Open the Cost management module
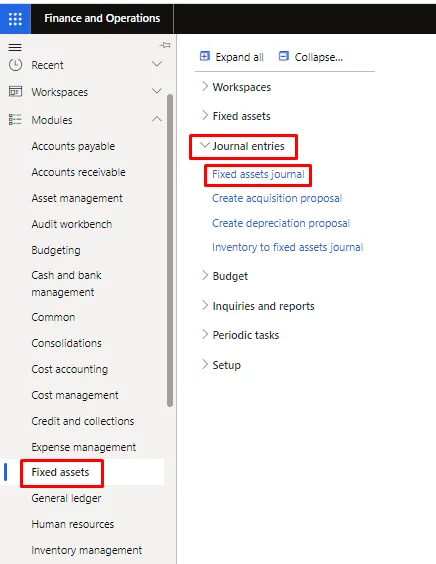 pos(75,395)
